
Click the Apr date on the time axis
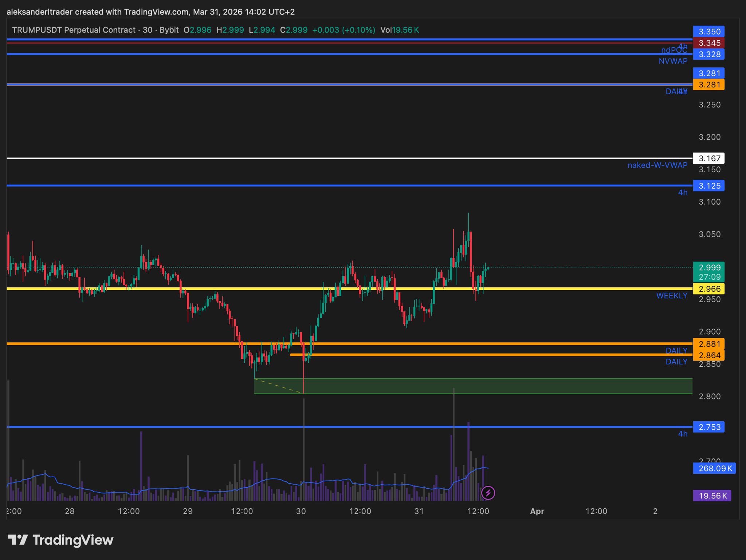(x=537, y=511)
